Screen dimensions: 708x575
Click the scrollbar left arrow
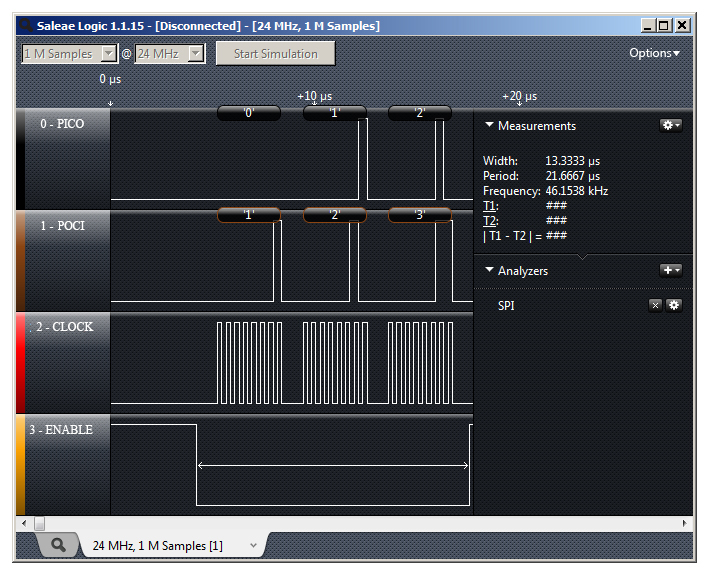[x=24, y=524]
